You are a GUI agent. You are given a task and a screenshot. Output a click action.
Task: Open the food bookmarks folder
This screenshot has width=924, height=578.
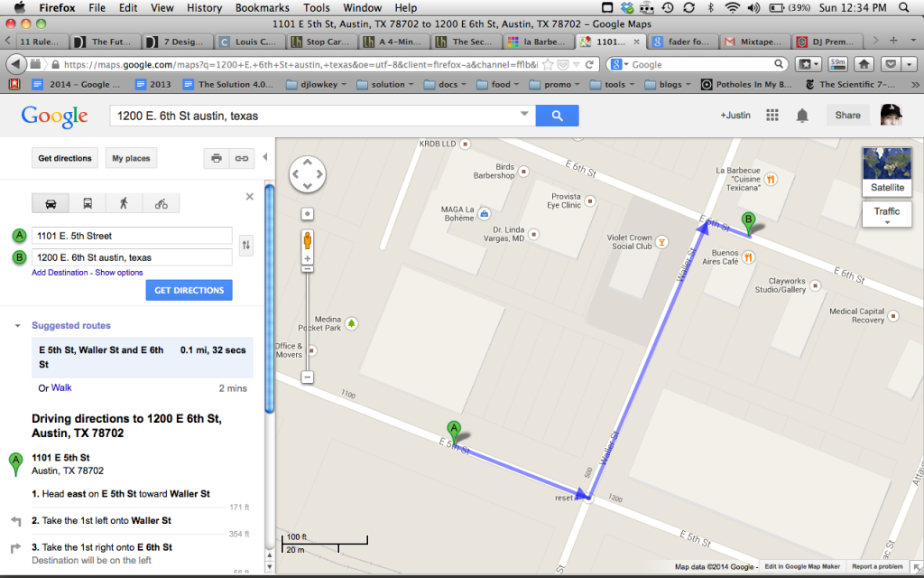click(497, 84)
